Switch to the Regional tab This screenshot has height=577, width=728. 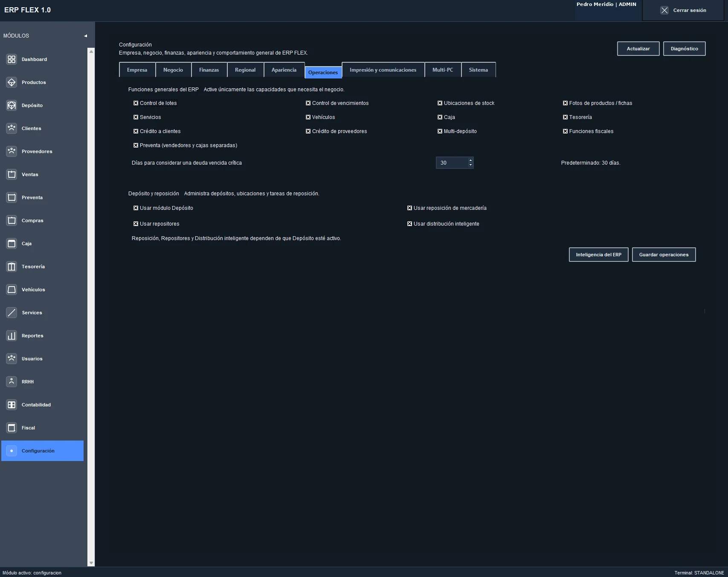point(245,70)
